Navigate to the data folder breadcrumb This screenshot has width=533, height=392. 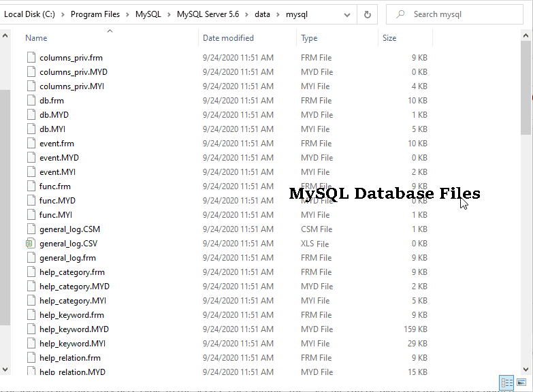coord(262,14)
